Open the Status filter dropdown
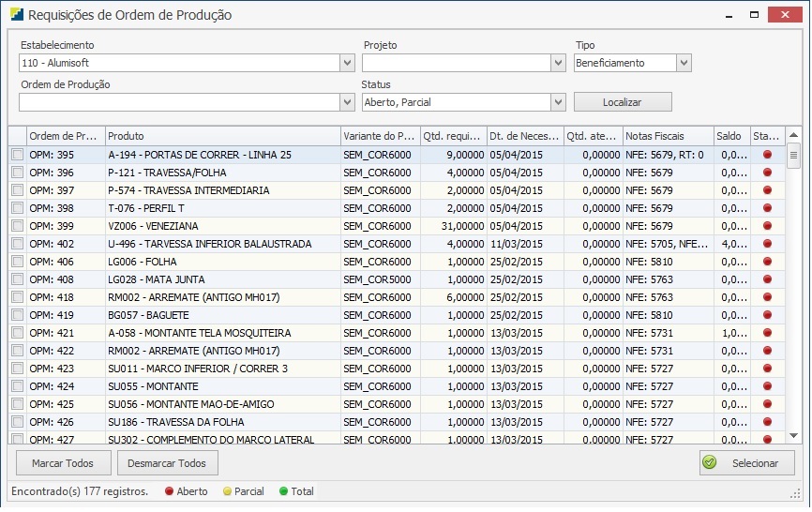Viewport: 812px width, 512px height. pyautogui.click(x=559, y=102)
